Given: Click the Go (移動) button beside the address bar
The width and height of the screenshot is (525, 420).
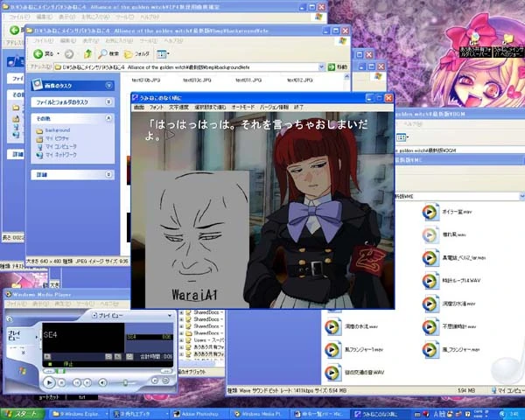Looking at the screenshot, I should [338, 67].
